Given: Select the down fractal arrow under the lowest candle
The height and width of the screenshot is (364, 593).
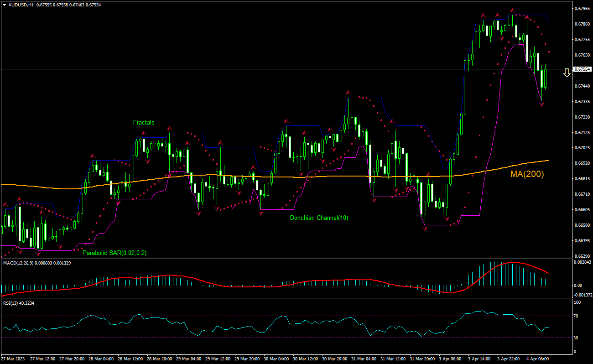Looking at the screenshot, I should [x=37, y=254].
